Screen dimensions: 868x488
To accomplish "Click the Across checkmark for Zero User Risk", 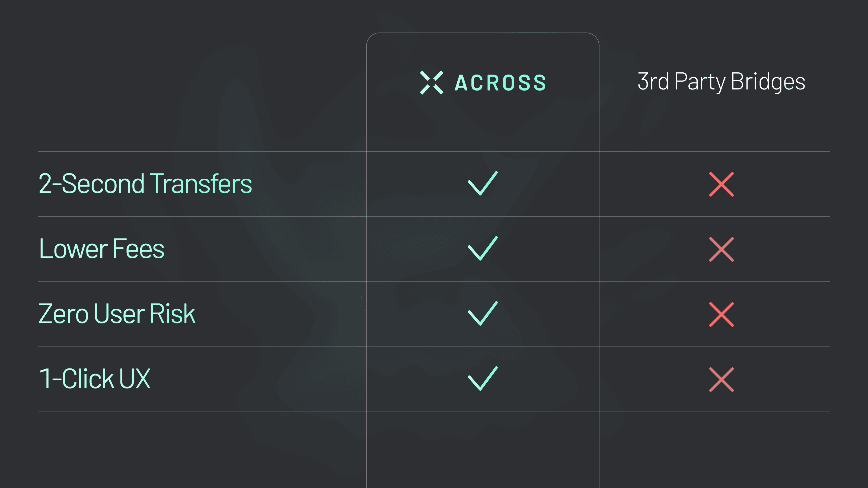I will 483,314.
